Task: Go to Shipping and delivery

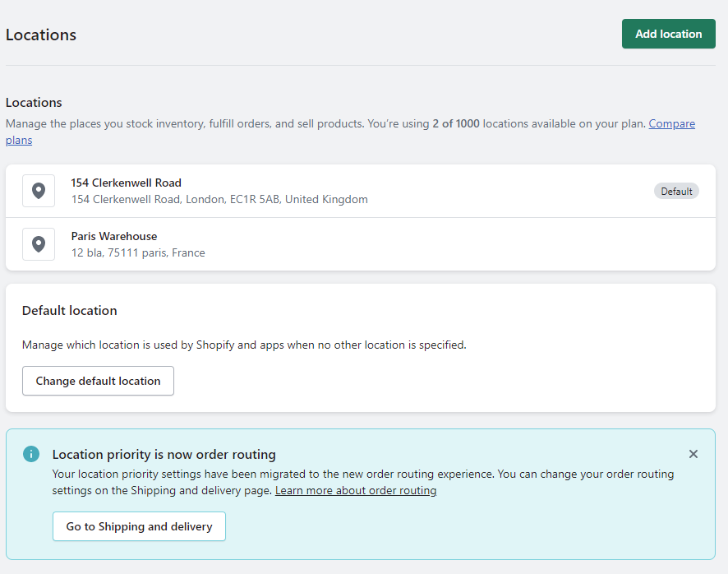Action: pyautogui.click(x=139, y=526)
